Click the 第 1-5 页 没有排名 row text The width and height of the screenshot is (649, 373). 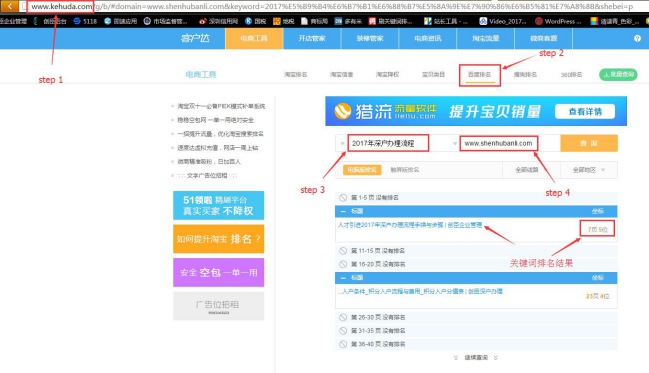point(375,197)
